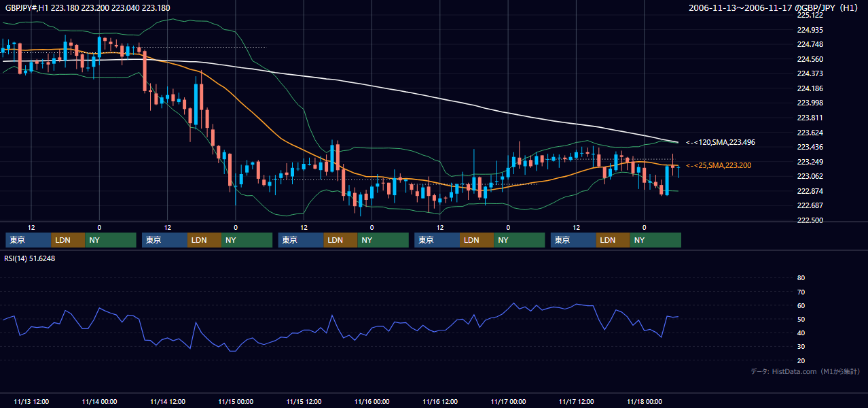Click the 11/14 12:00 time label
The image size is (868, 408).
pyautogui.click(x=167, y=401)
